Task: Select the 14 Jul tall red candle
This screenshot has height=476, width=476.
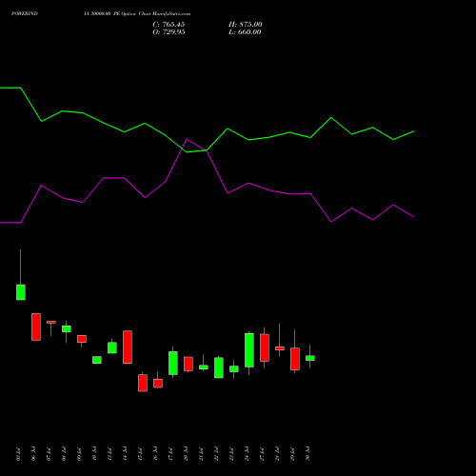Action: point(128,347)
